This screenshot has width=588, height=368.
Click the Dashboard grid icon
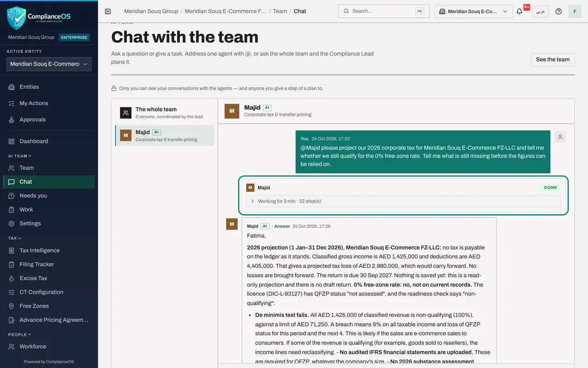tap(11, 141)
